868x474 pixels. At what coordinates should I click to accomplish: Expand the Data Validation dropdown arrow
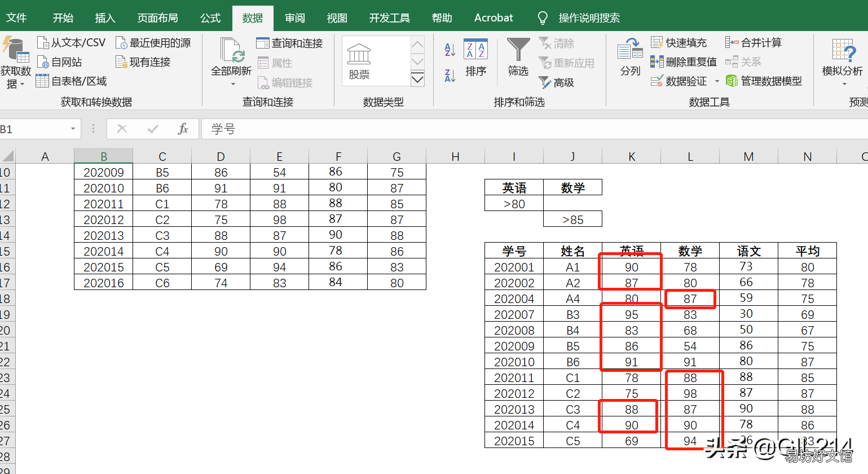point(717,81)
